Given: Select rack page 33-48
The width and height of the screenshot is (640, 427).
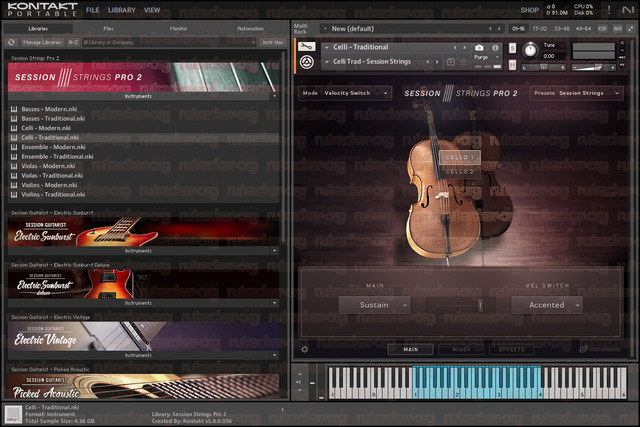Looking at the screenshot, I should (562, 29).
